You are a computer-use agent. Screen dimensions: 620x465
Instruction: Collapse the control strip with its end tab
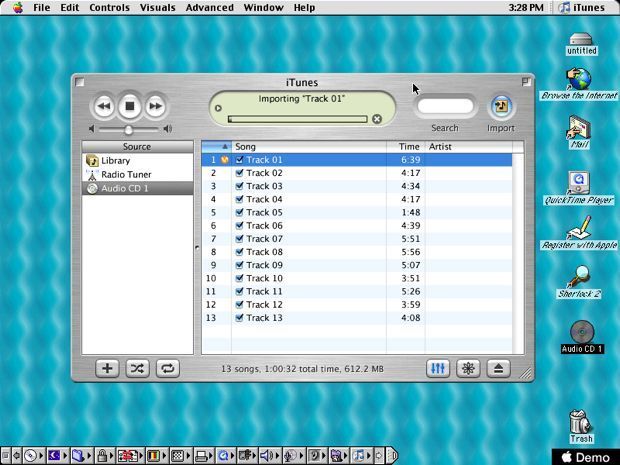point(392,456)
